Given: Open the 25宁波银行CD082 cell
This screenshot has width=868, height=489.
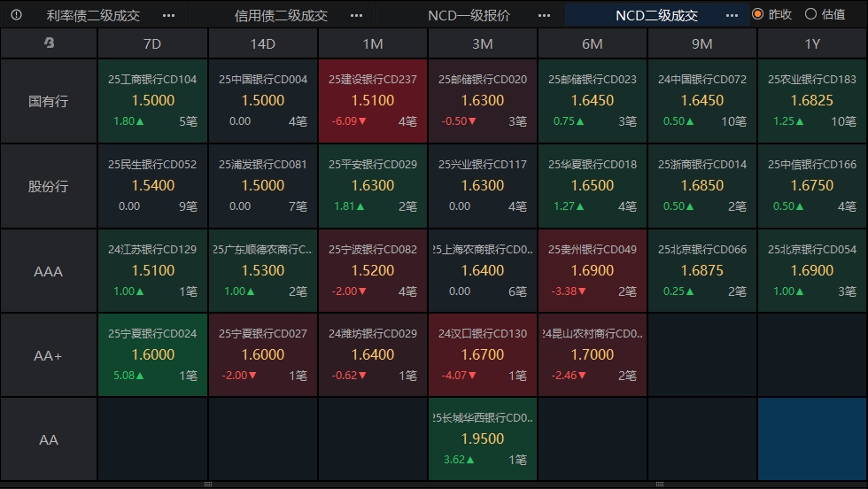Looking at the screenshot, I should tap(373, 271).
